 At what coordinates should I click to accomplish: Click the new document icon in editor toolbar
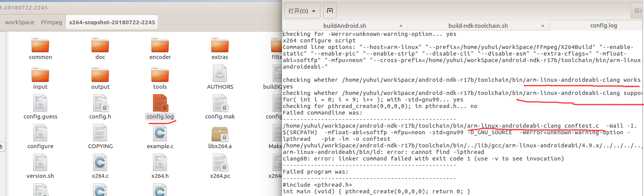pyautogui.click(x=330, y=10)
